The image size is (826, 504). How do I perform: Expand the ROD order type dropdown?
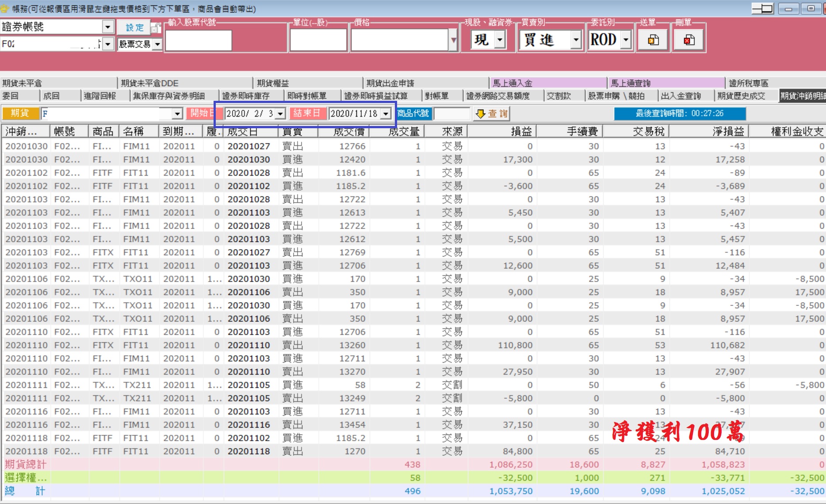click(626, 40)
